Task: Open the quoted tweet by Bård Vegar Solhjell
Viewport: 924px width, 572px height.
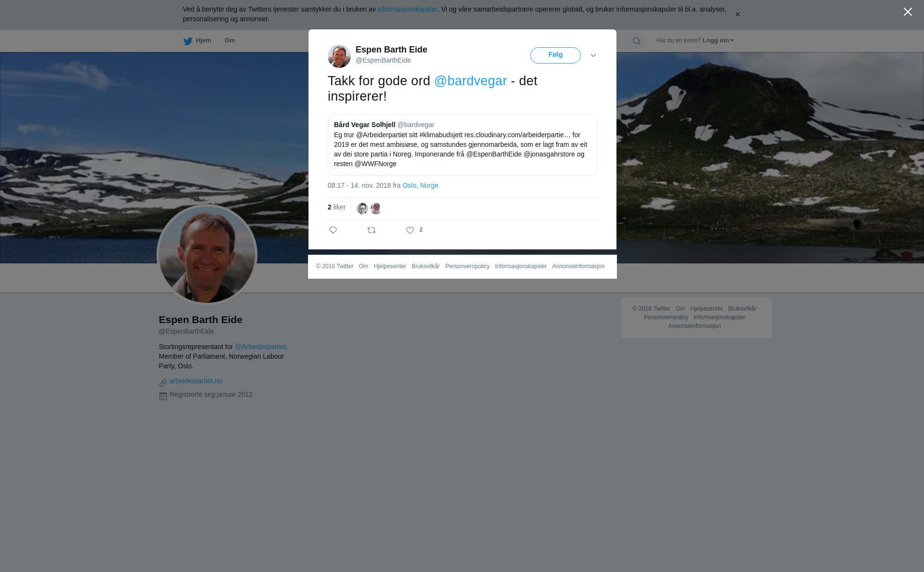Action: coord(462,145)
